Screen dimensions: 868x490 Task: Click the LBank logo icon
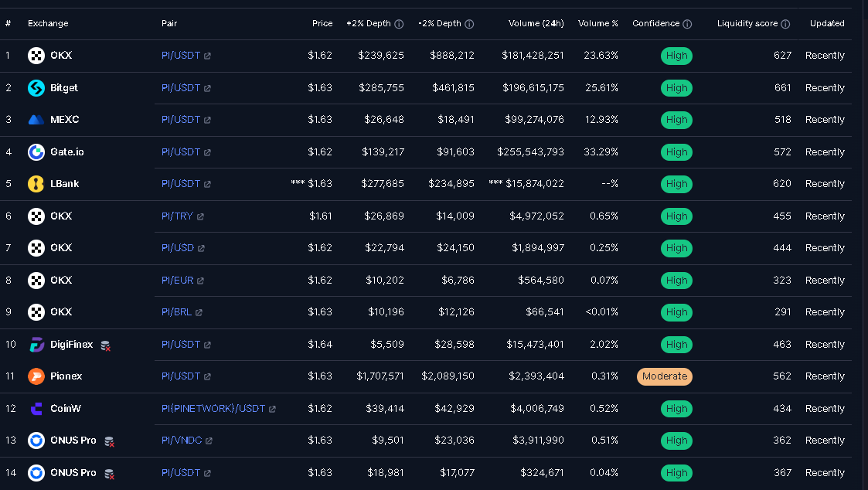coord(36,184)
